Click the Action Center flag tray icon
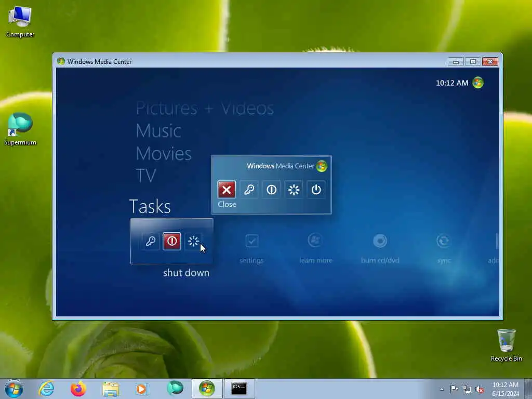 click(454, 389)
